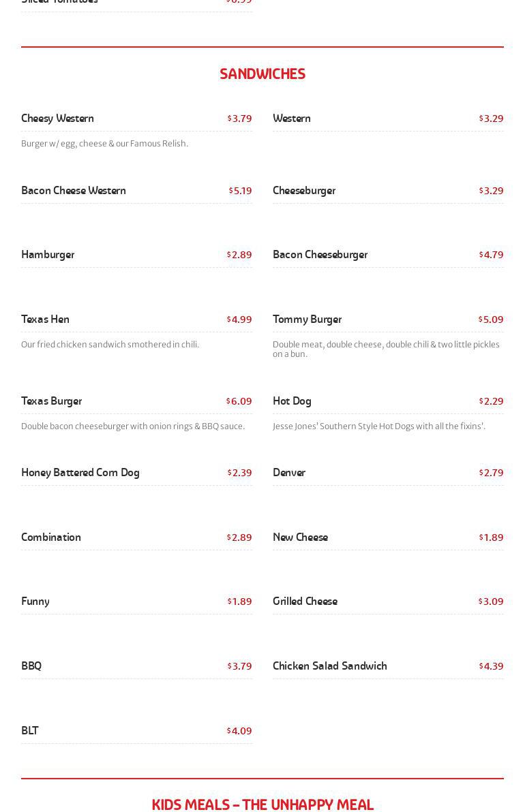The height and width of the screenshot is (812, 525).
Task: Select the New Cheese item name
Action: pos(300,537)
